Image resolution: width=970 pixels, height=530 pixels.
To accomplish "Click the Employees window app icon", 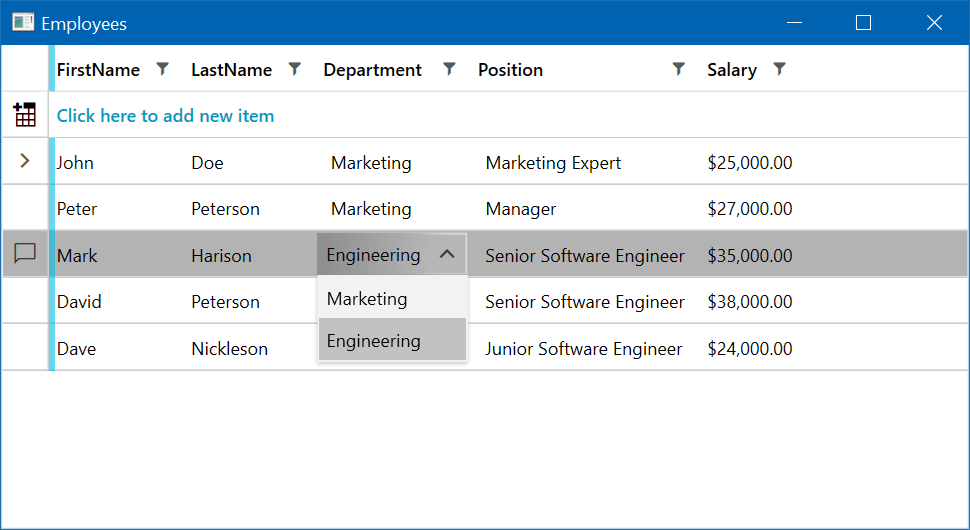I will (24, 22).
